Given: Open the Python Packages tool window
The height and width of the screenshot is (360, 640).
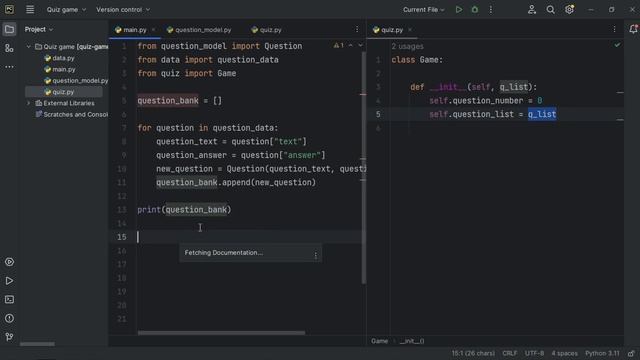Looking at the screenshot, I should point(9,262).
